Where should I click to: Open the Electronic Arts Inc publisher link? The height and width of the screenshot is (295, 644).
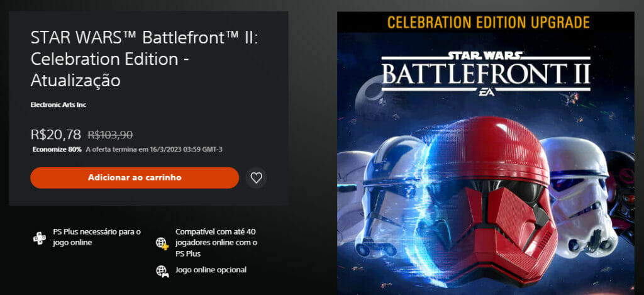point(58,104)
